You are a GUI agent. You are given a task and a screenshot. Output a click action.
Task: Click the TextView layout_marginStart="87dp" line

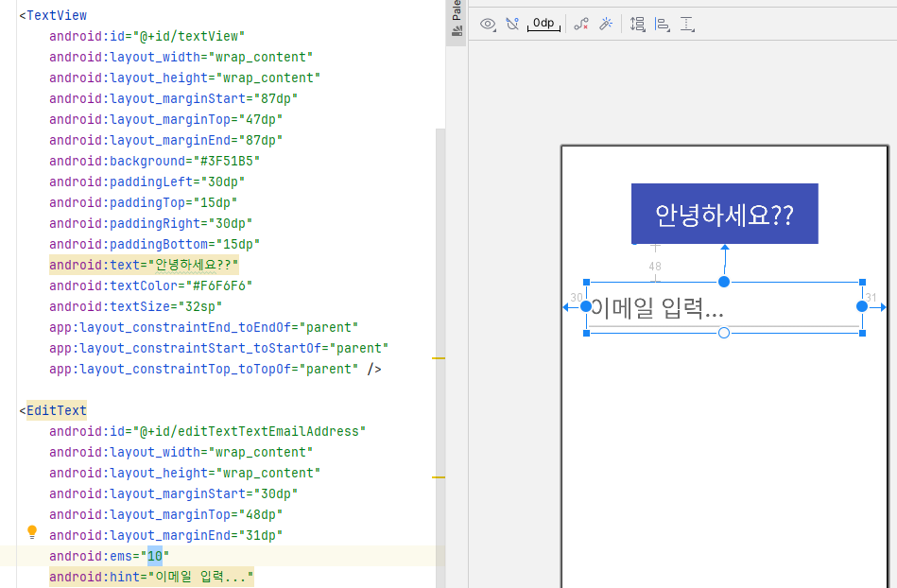click(x=173, y=99)
